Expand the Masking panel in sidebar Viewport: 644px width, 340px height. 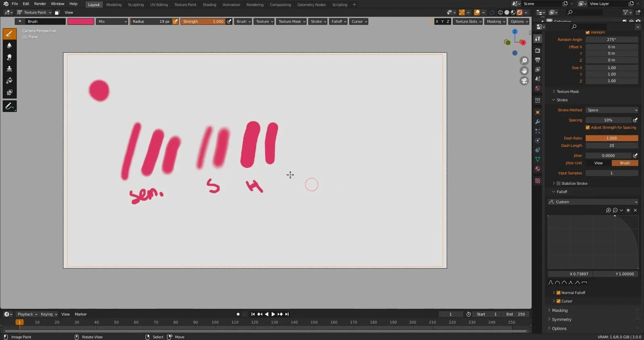click(x=559, y=311)
